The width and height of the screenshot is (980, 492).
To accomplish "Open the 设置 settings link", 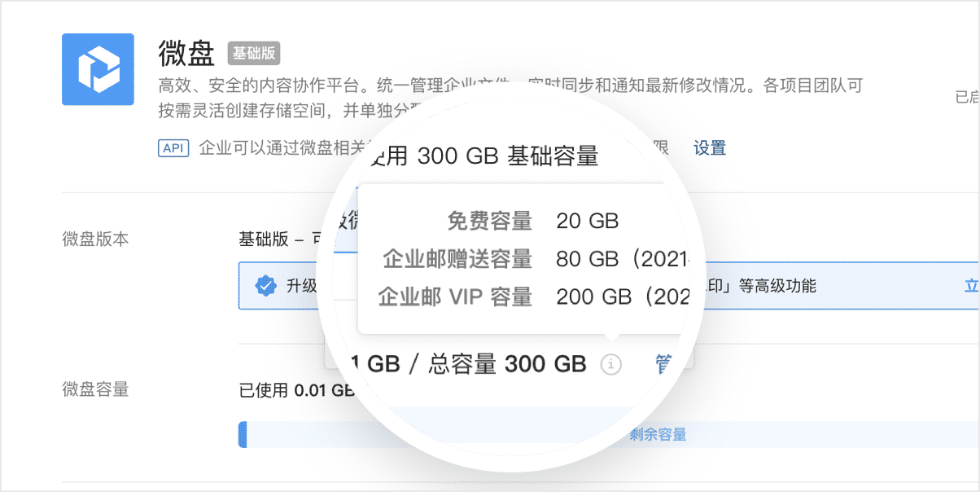I will point(708,148).
